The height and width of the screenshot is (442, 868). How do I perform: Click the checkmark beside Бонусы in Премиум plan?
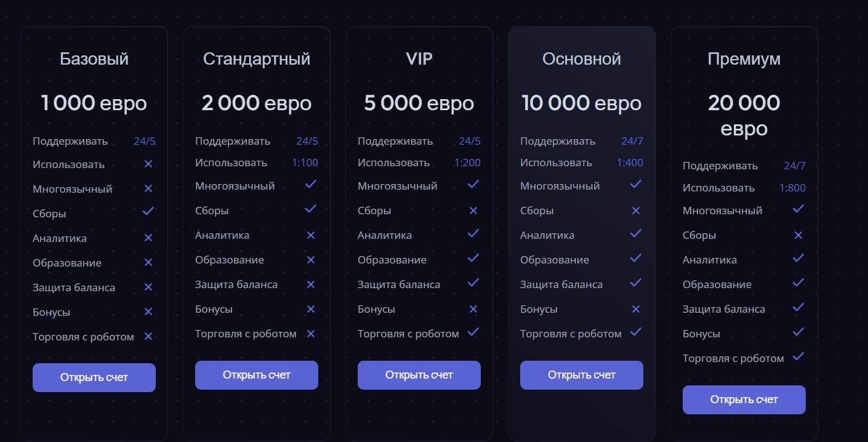click(798, 332)
